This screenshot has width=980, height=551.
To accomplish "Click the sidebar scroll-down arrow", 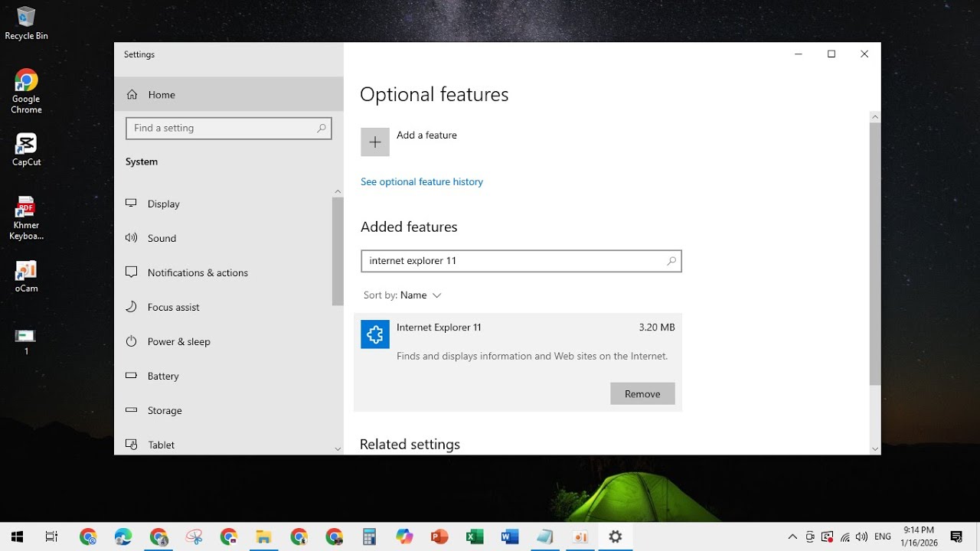I will point(338,449).
